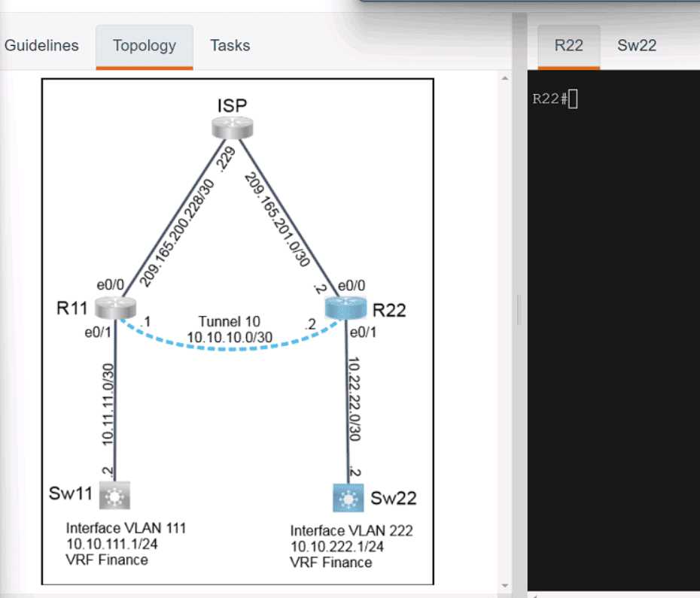Click the blue R22 router icon
The width and height of the screenshot is (700, 598).
click(x=345, y=307)
